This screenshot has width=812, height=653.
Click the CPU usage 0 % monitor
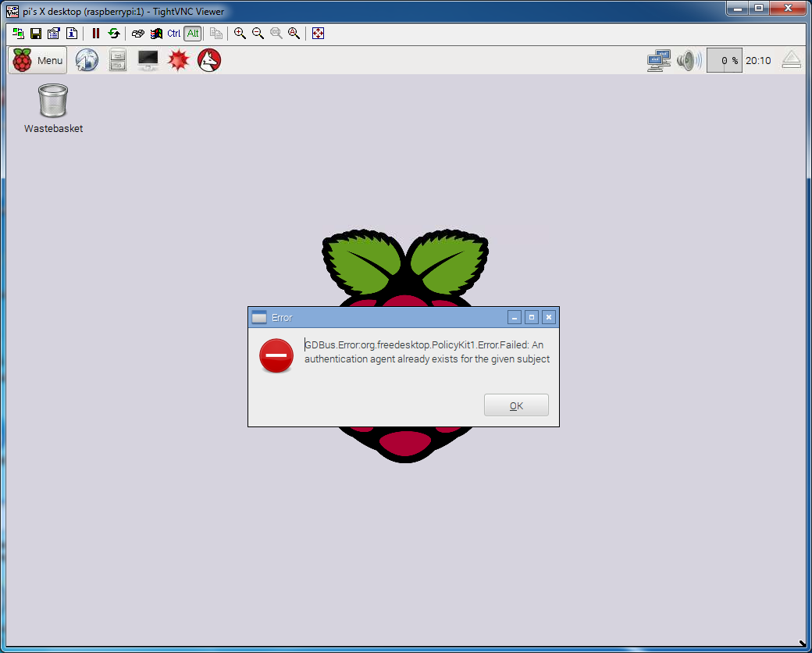[724, 61]
